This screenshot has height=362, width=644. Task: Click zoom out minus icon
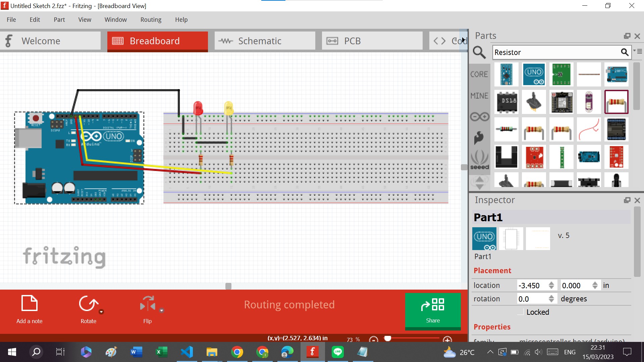pyautogui.click(x=373, y=340)
